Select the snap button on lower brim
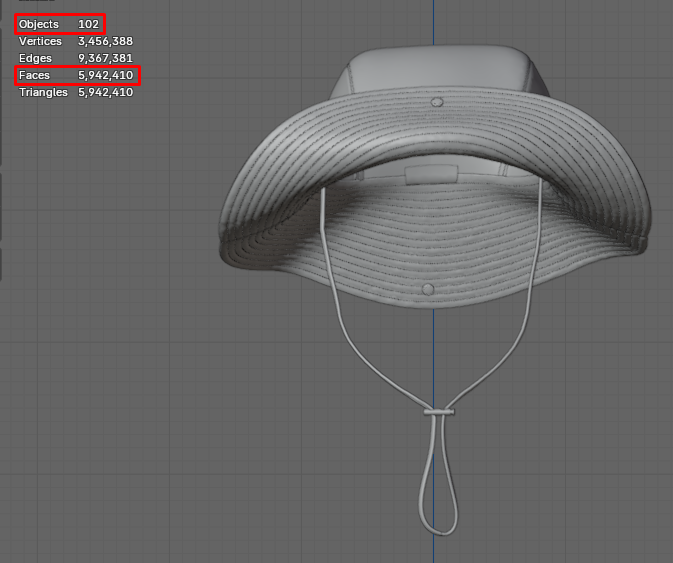 (428, 289)
